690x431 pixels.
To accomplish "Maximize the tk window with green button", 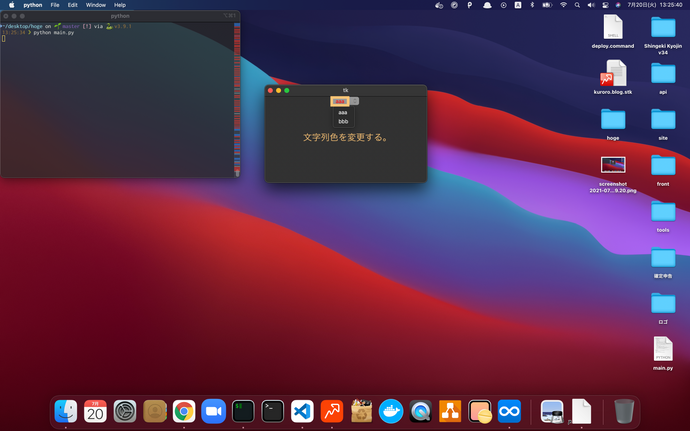I will click(x=287, y=90).
